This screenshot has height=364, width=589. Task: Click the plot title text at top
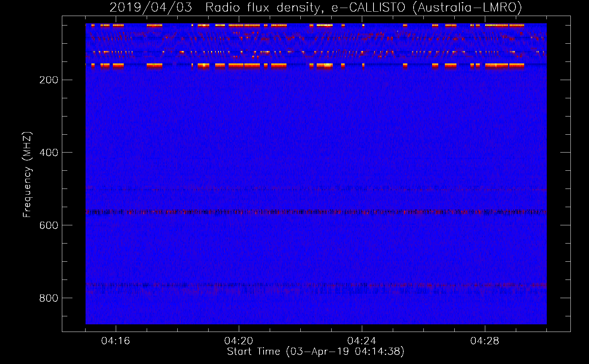click(x=316, y=7)
